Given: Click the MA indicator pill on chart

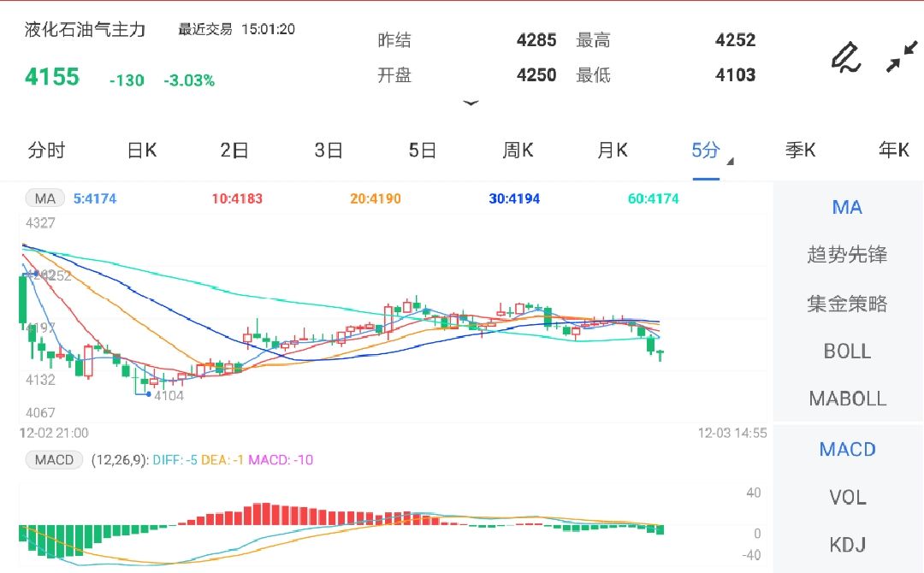Looking at the screenshot, I should coord(44,198).
